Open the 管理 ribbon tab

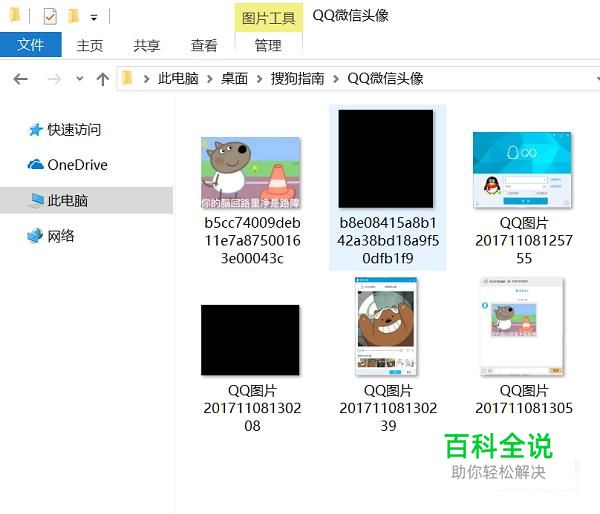pyautogui.click(x=268, y=46)
